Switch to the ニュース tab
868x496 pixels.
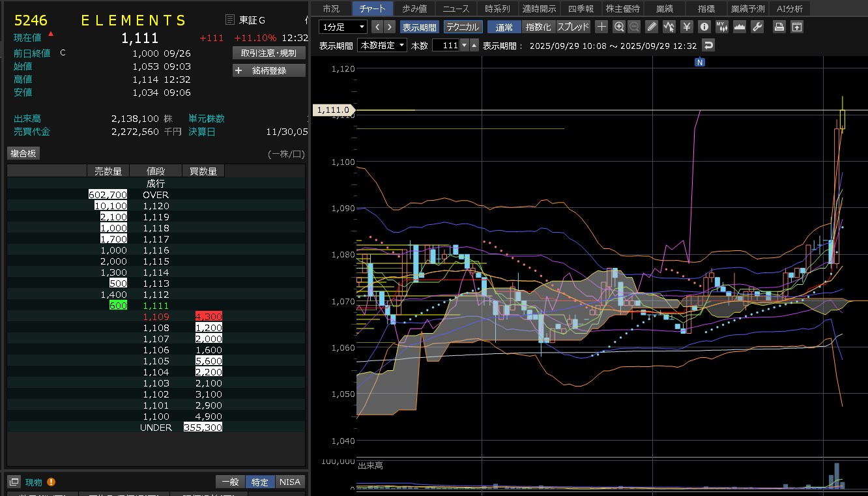[456, 8]
